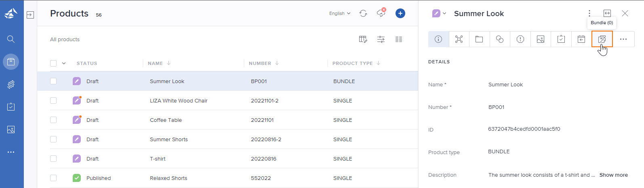The image size is (644, 188).
Task: Click Show more in the description
Action: (x=613, y=175)
